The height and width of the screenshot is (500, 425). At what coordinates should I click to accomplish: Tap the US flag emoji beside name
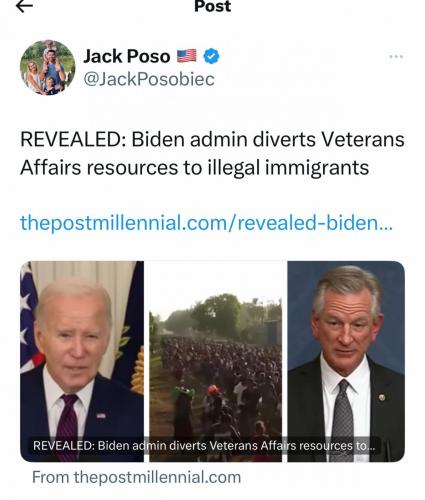[x=186, y=56]
